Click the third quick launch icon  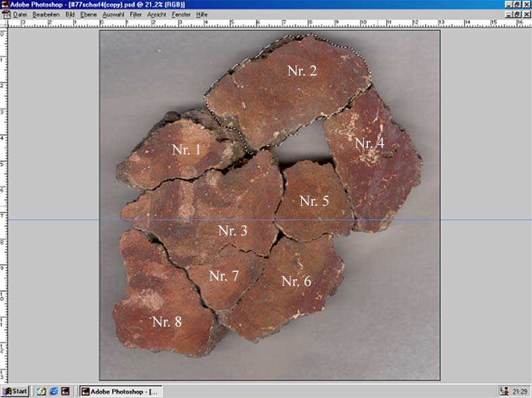click(65, 391)
